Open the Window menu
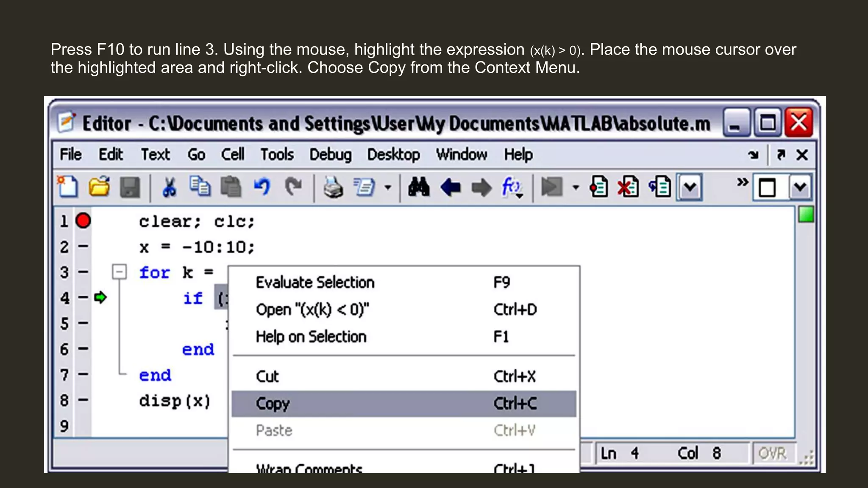 point(462,155)
